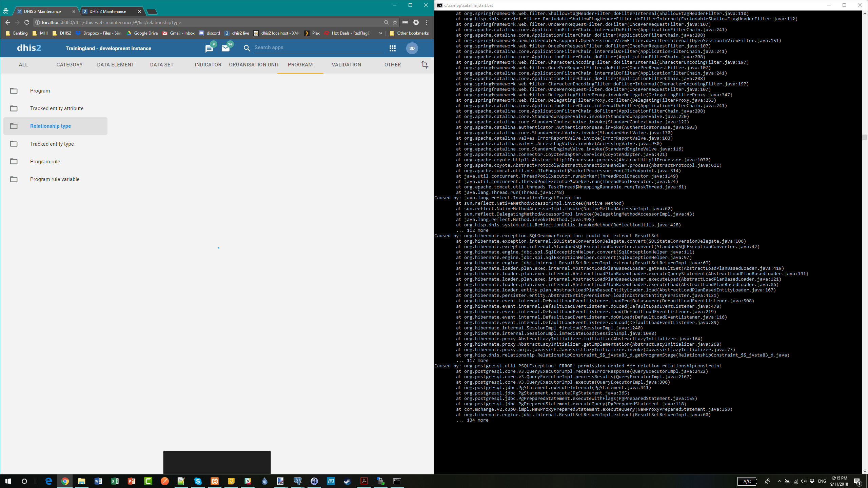
Task: Open the mail inbox icon with badge 34
Action: (x=225, y=48)
